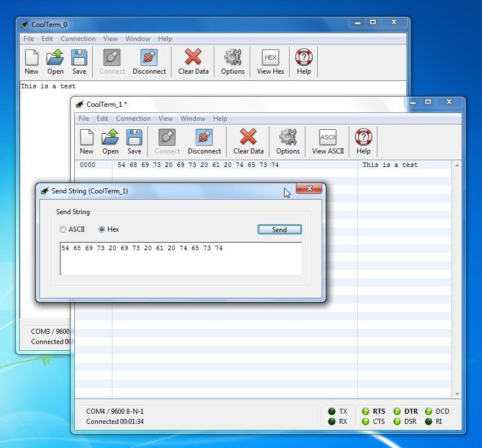
Task: Click New document icon in CoolTerm_0
Action: pos(31,58)
